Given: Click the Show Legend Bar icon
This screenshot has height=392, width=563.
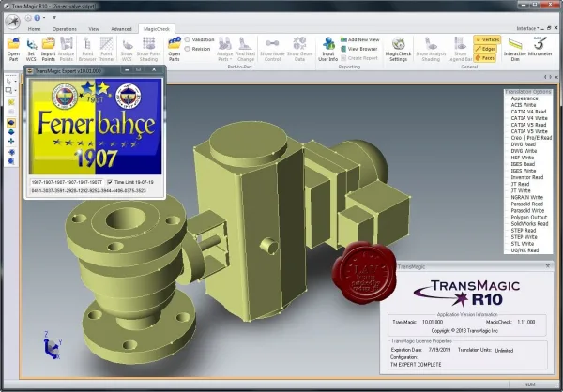Looking at the screenshot, I should [x=460, y=43].
